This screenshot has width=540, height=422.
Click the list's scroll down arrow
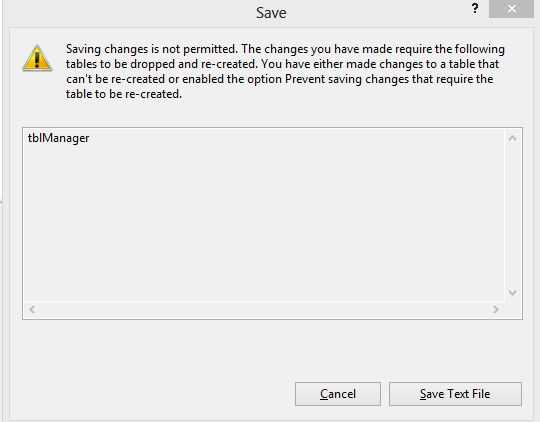click(x=512, y=293)
